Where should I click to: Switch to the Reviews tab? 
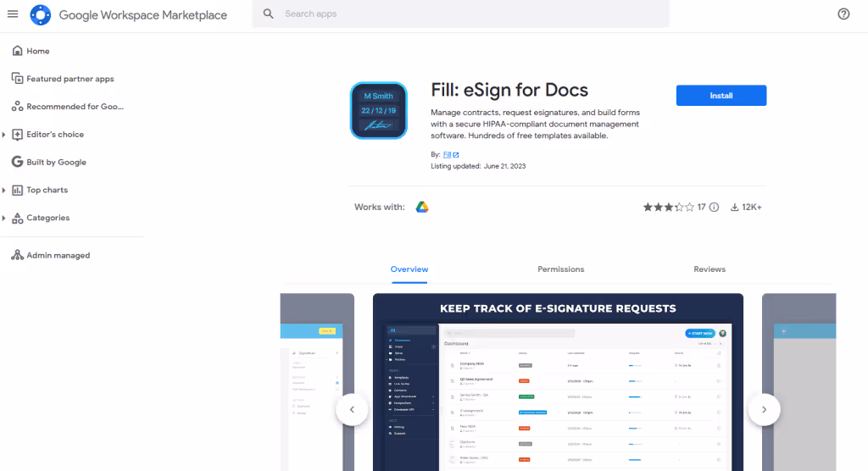pyautogui.click(x=709, y=269)
